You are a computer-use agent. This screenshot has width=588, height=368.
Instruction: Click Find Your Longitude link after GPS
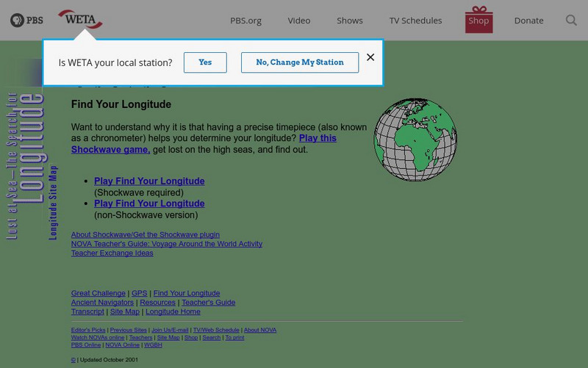tap(187, 293)
